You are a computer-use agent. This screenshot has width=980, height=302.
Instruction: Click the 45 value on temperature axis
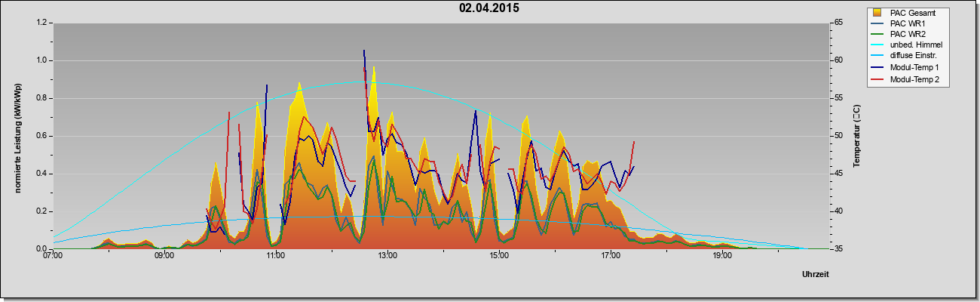(838, 174)
